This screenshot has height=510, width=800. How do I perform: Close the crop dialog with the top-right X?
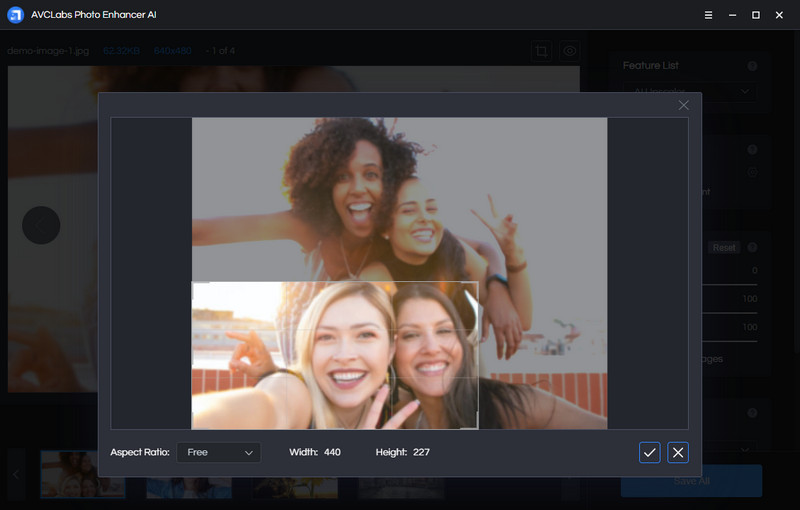[x=684, y=105]
